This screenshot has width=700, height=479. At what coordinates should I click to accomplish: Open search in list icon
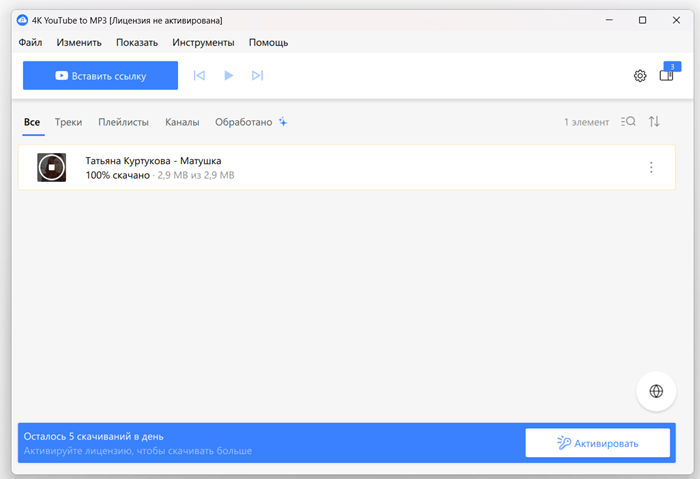[x=628, y=121]
